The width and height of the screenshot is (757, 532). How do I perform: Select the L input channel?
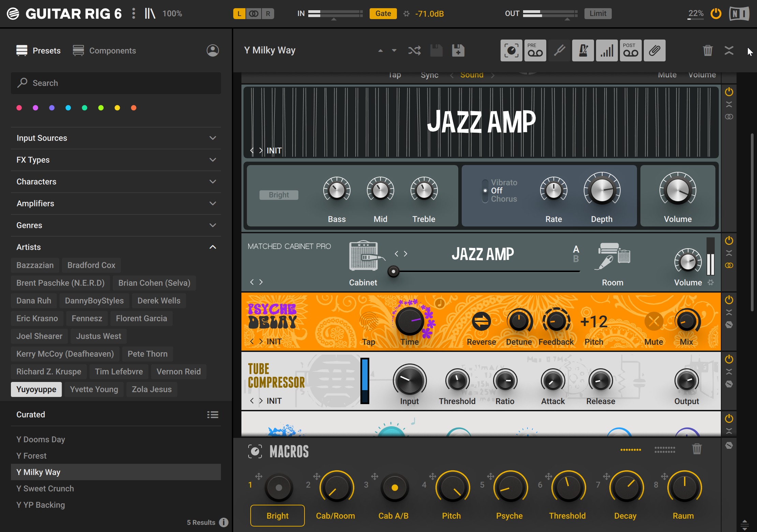(239, 14)
